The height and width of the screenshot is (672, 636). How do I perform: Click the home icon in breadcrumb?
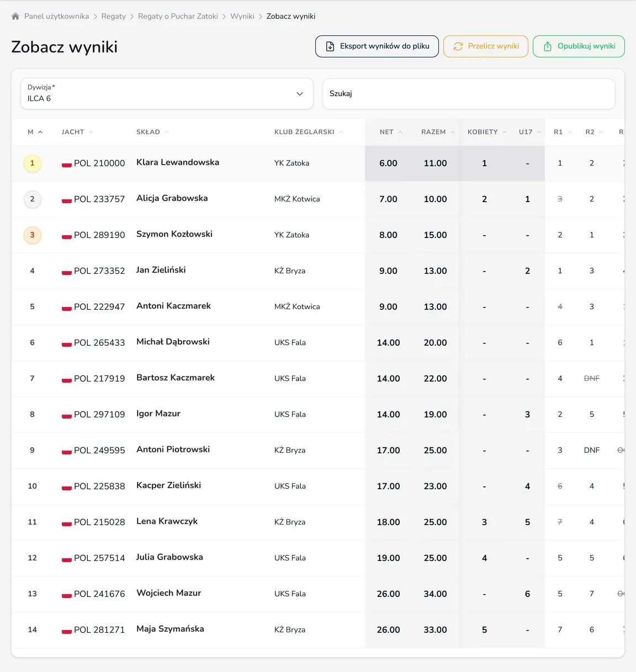pyautogui.click(x=15, y=17)
